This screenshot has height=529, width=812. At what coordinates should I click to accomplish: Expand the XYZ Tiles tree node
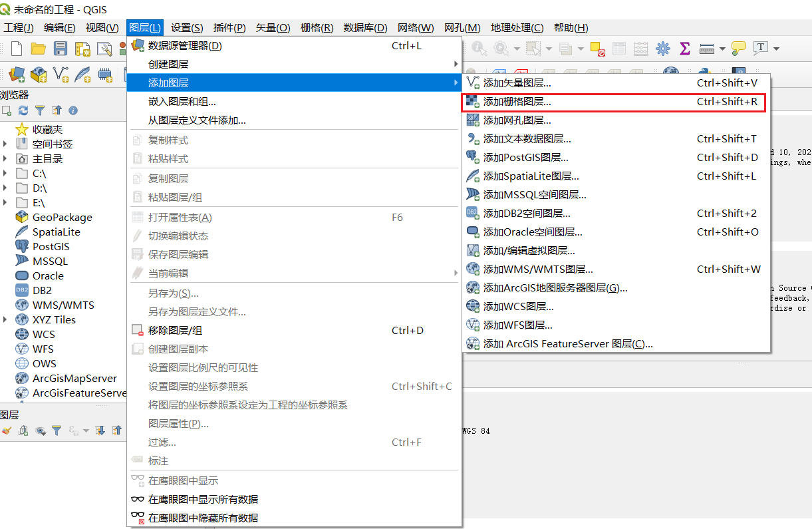(x=5, y=319)
